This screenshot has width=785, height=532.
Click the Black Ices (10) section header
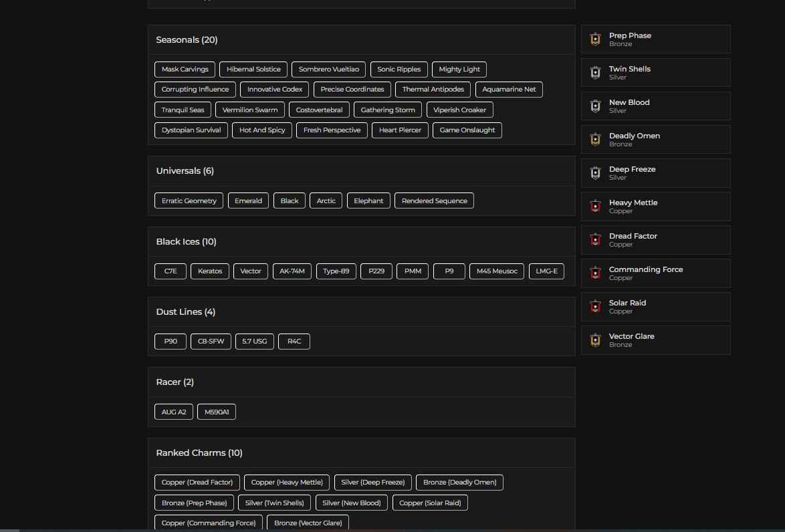[x=186, y=242]
